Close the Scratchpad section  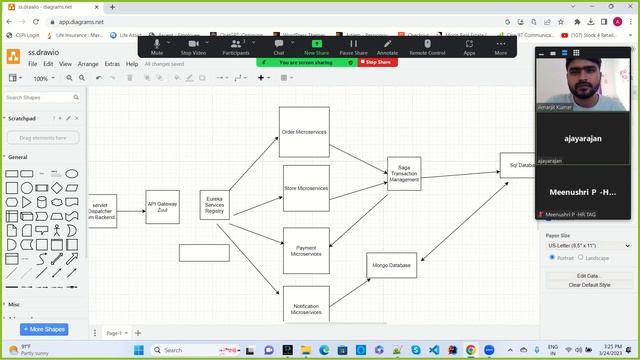tap(76, 118)
